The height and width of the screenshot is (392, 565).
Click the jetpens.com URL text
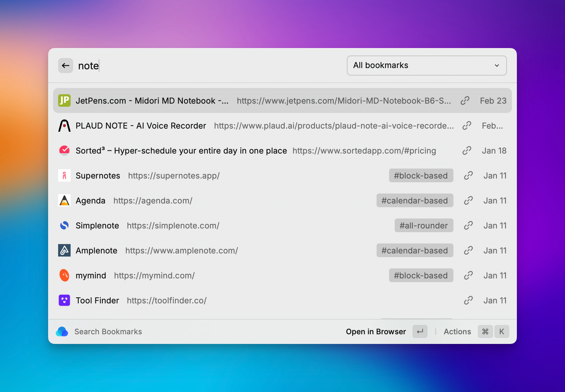pyautogui.click(x=344, y=100)
